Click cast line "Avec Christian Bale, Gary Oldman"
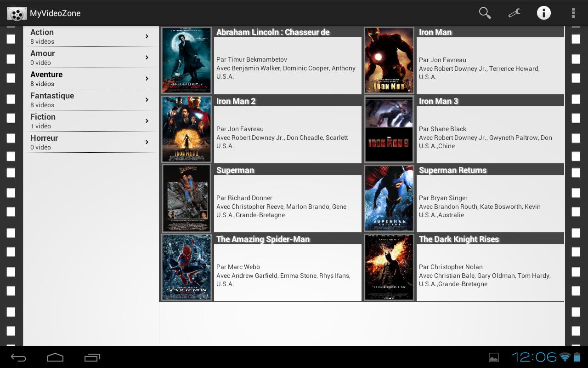The width and height of the screenshot is (588, 368). click(x=485, y=276)
